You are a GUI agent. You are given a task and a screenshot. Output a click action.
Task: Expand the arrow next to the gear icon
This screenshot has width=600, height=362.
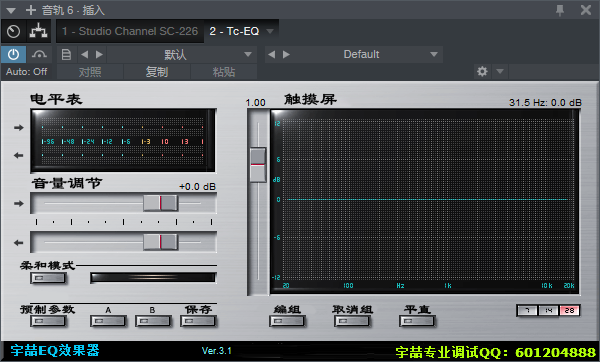click(500, 72)
